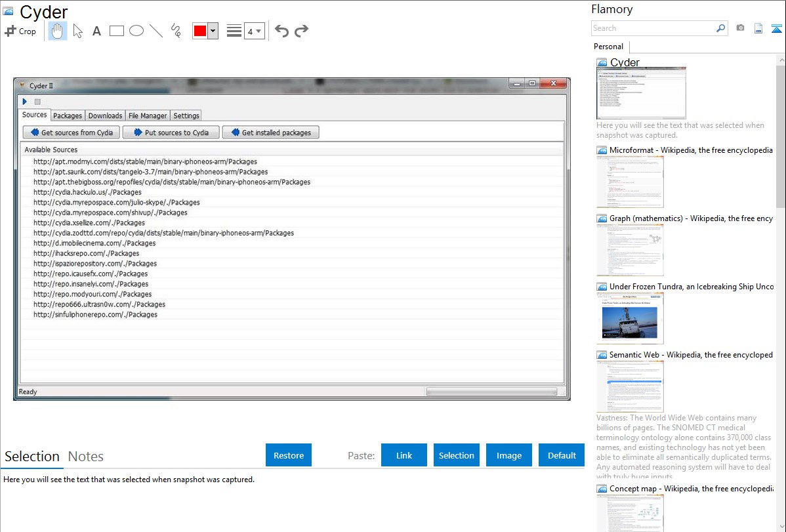
Task: Select the sinfuliphonerepo.com source row
Action: (292, 314)
